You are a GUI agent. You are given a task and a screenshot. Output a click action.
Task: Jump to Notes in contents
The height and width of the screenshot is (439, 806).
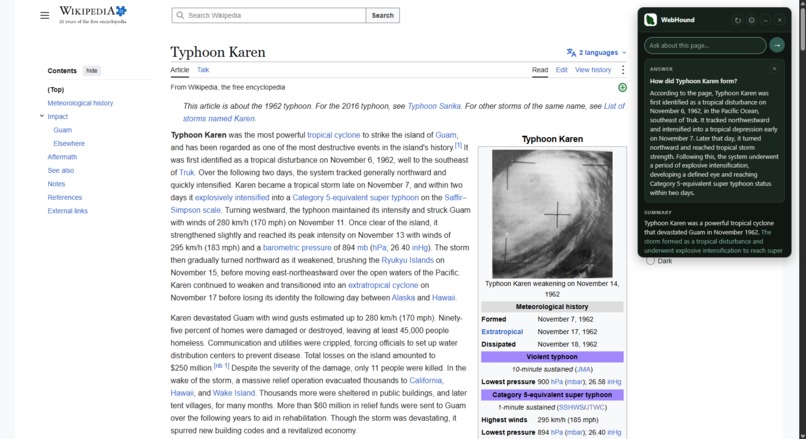(x=56, y=184)
